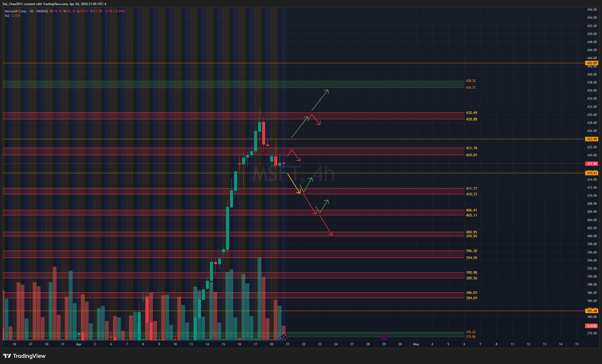Click the 438.35 green zone label
This screenshot has width=602, height=364.
[x=471, y=81]
